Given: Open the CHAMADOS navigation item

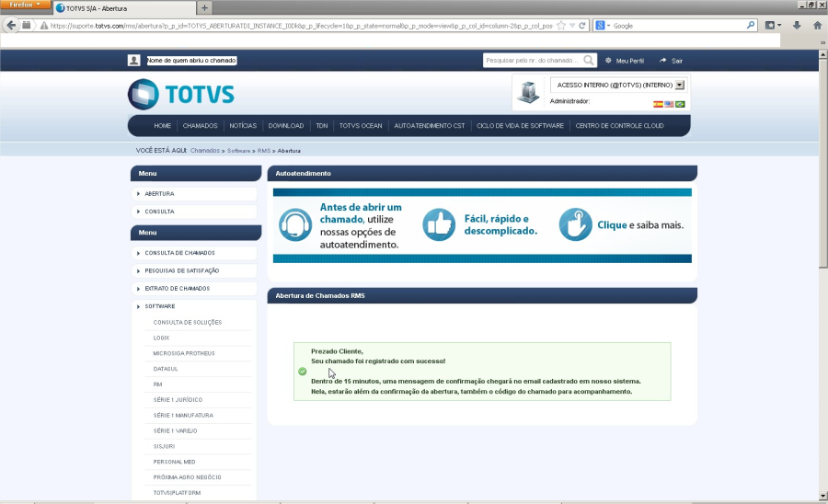Looking at the screenshot, I should pos(201,126).
